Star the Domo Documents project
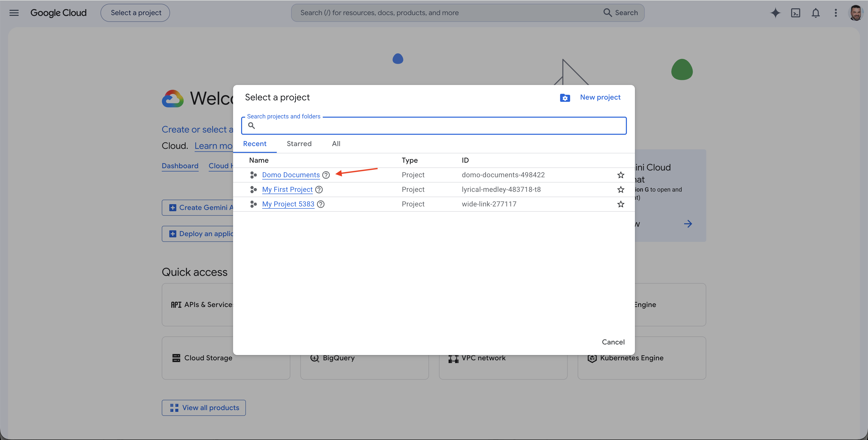Image resolution: width=868 pixels, height=440 pixels. coord(621,175)
